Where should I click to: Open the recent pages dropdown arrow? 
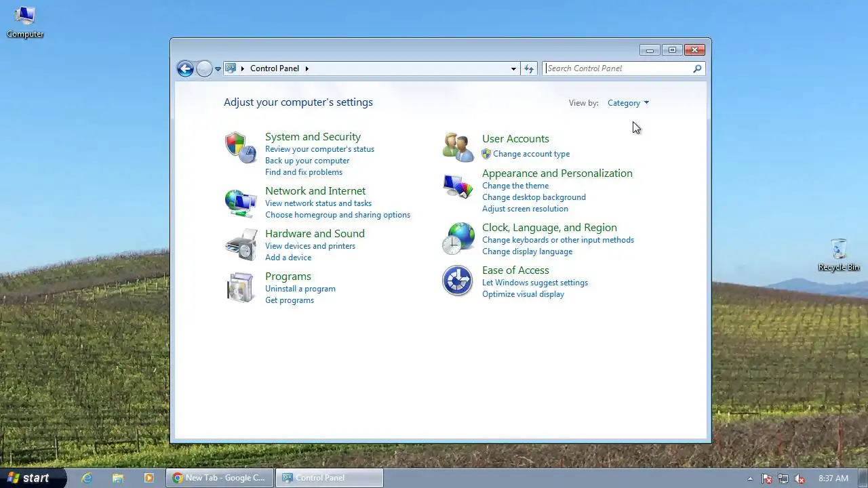(x=218, y=68)
